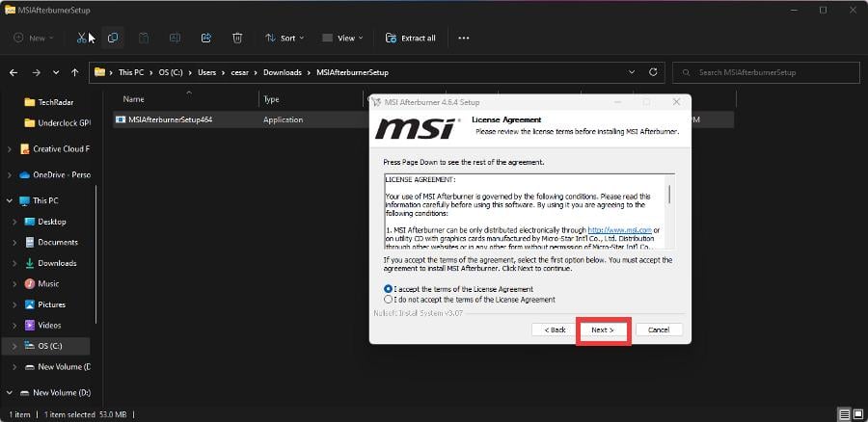Maximize the File Explorer window
The image size is (868, 422).
tap(824, 10)
